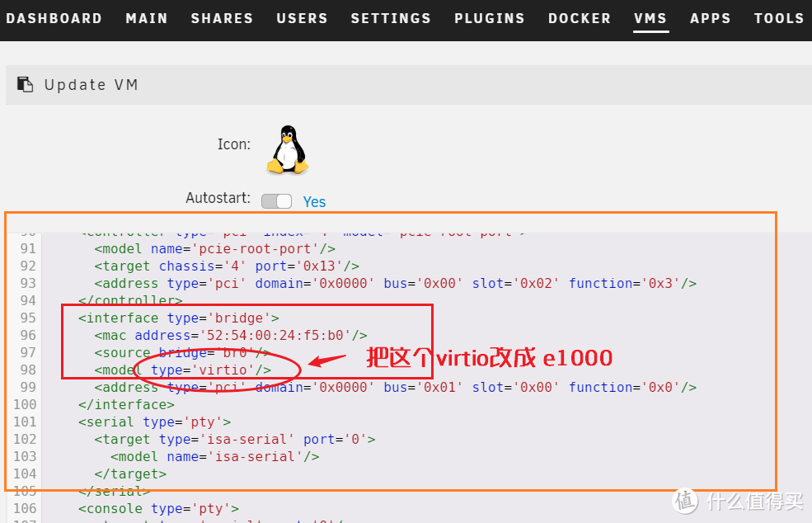Open the Apps tab

pyautogui.click(x=710, y=18)
